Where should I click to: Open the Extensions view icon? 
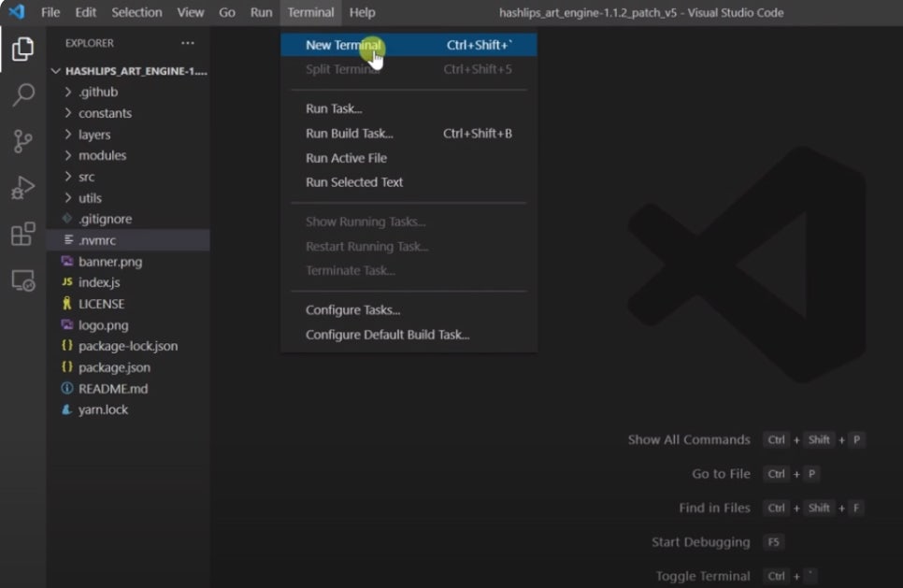[22, 234]
